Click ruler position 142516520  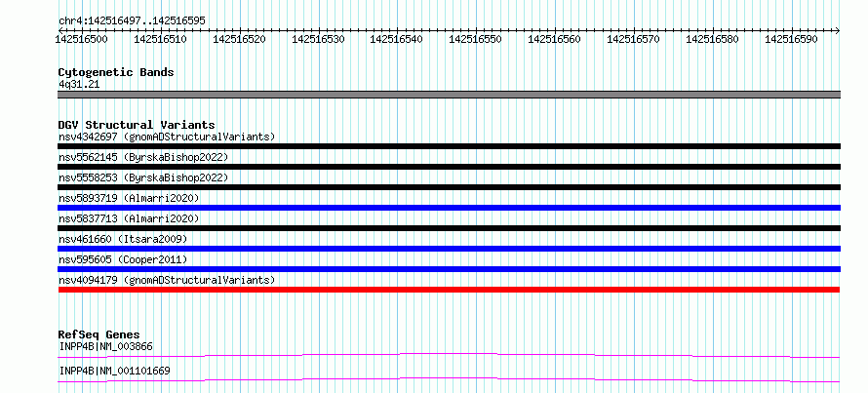point(240,39)
